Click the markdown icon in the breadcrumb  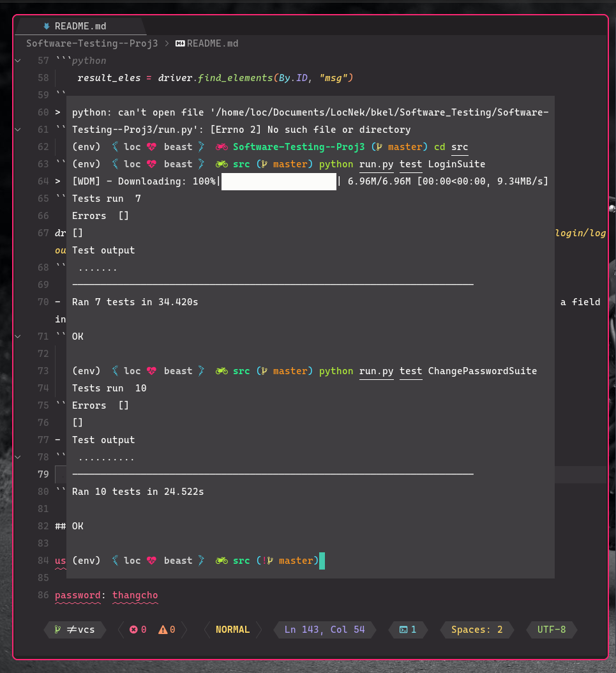180,43
